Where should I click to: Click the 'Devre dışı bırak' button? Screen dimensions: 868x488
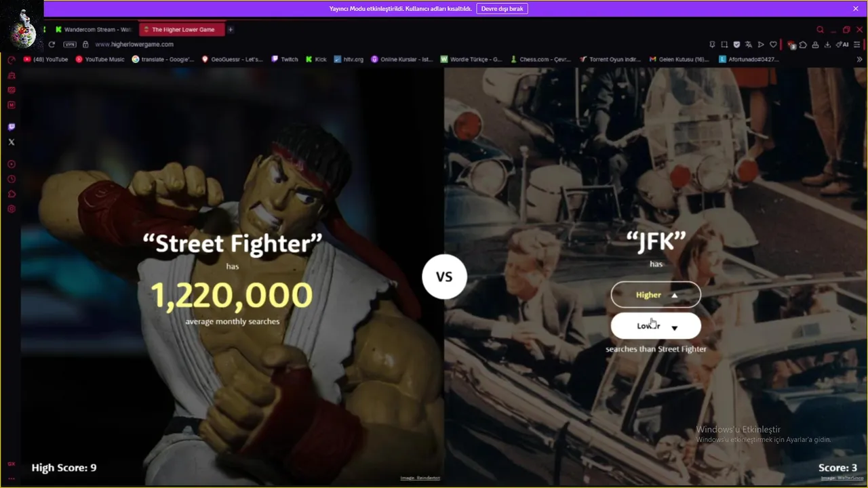pyautogui.click(x=502, y=9)
